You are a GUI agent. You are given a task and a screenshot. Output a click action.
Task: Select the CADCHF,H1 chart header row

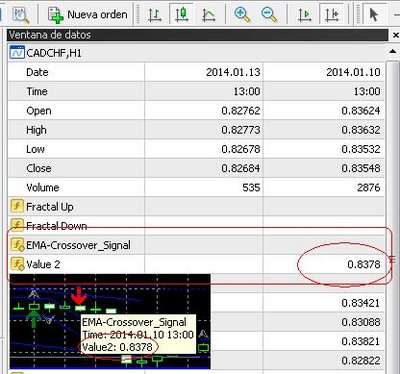coord(197,53)
